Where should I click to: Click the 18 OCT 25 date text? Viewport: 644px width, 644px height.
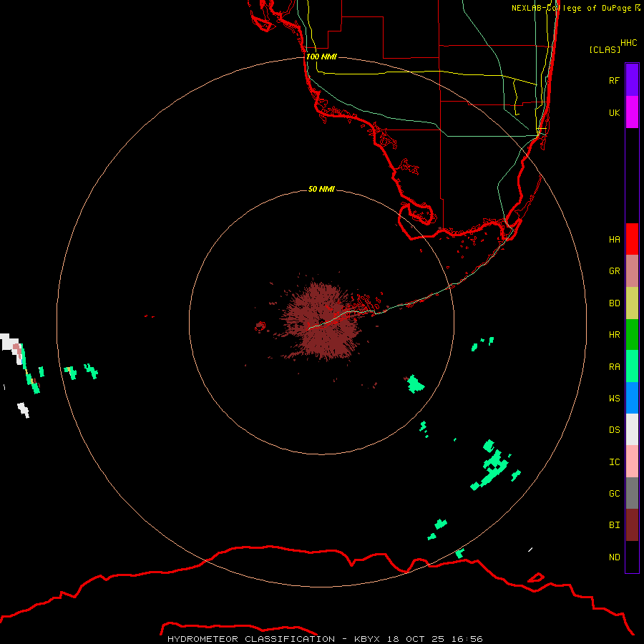[415, 639]
